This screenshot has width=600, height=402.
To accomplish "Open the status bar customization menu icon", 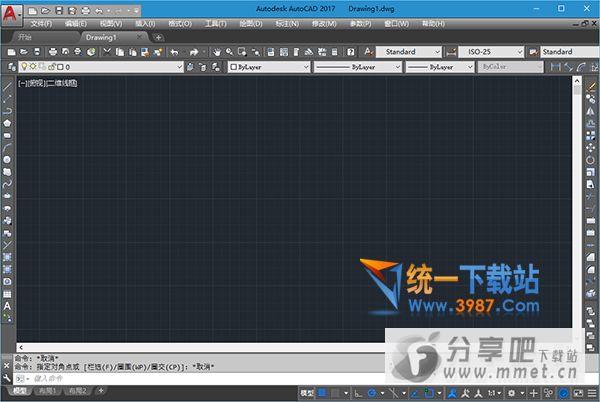I will tap(592, 393).
